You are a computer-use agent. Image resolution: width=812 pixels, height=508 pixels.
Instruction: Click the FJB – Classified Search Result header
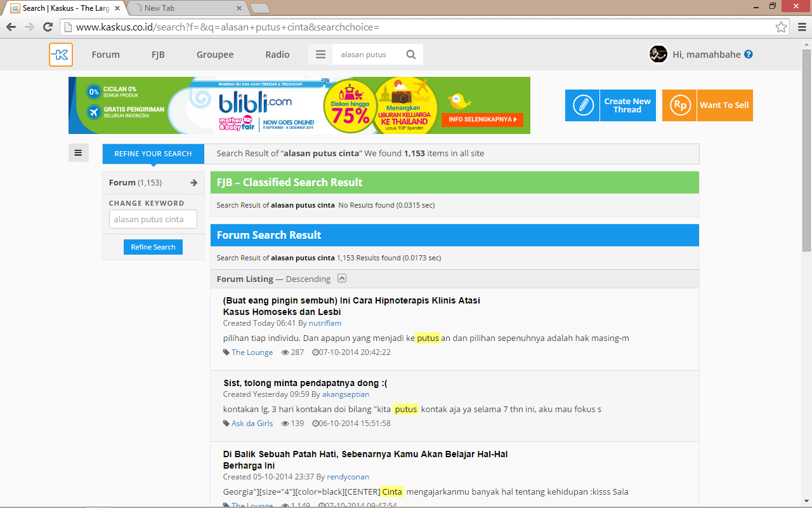(455, 182)
